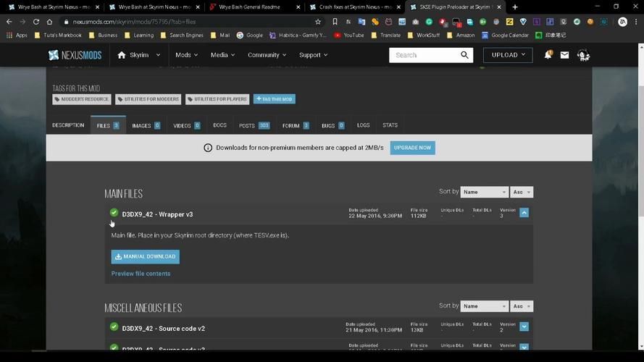Open the Miscellaneous Files sort-by Name dropdown
The width and height of the screenshot is (644, 362).
484,306
